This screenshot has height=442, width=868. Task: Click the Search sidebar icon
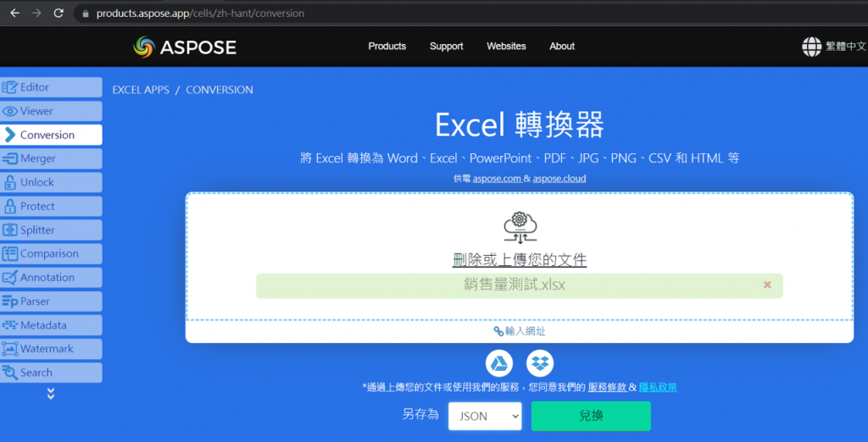[x=10, y=373]
